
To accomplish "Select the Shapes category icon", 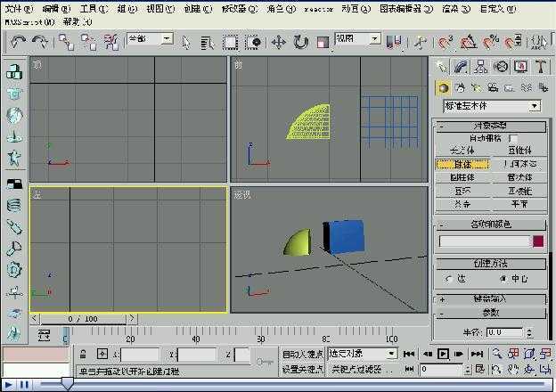I will tap(460, 87).
